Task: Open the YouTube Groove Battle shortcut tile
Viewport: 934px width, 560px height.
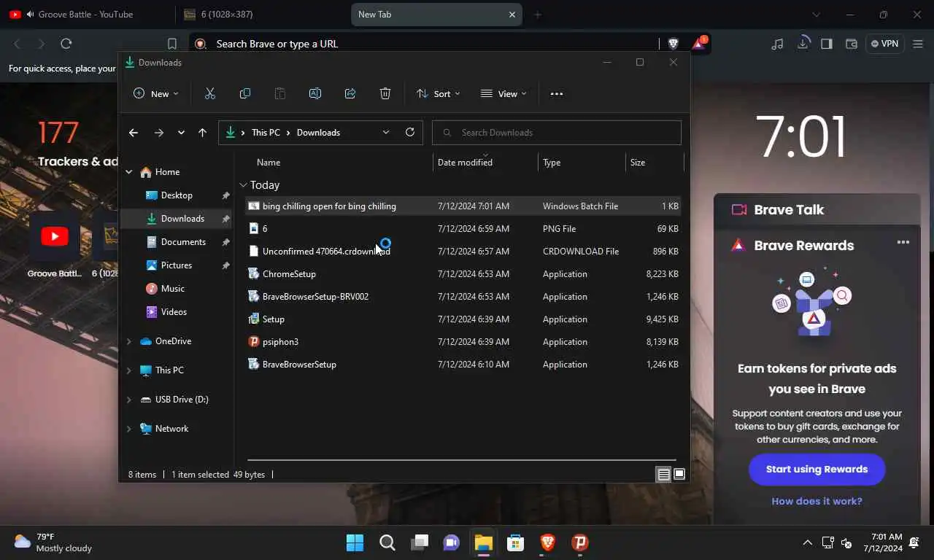Action: [55, 244]
